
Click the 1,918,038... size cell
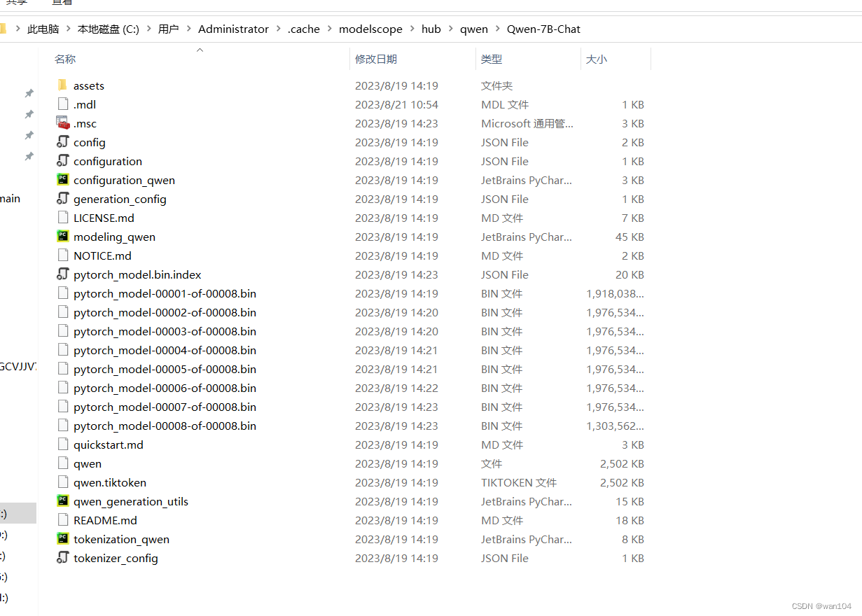pyautogui.click(x=615, y=293)
